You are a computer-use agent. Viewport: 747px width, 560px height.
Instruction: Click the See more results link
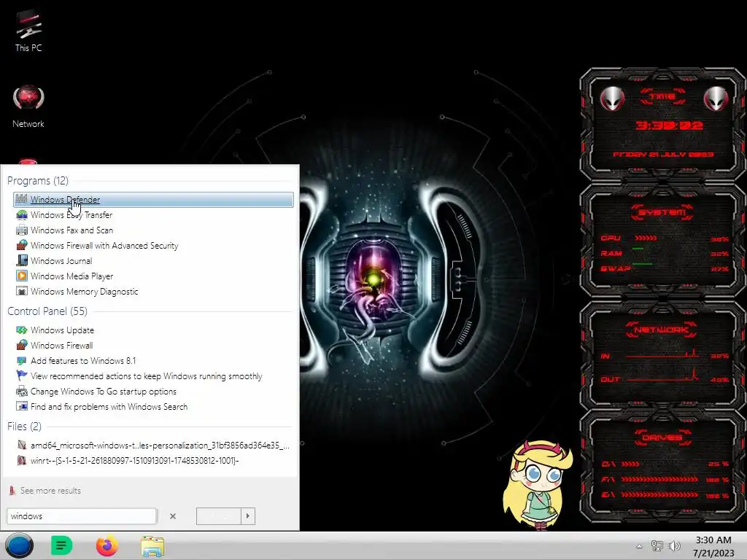tap(50, 491)
